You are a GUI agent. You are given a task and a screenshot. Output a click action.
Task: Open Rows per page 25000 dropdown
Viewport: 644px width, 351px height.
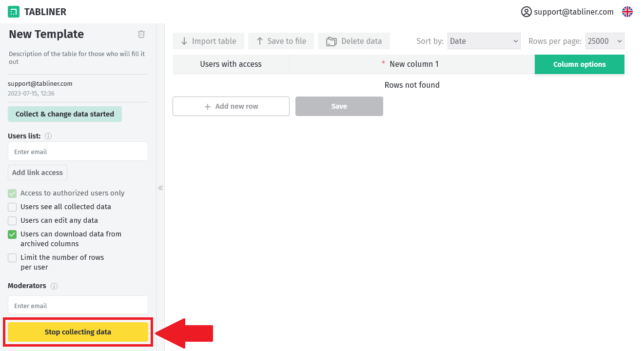pos(605,41)
